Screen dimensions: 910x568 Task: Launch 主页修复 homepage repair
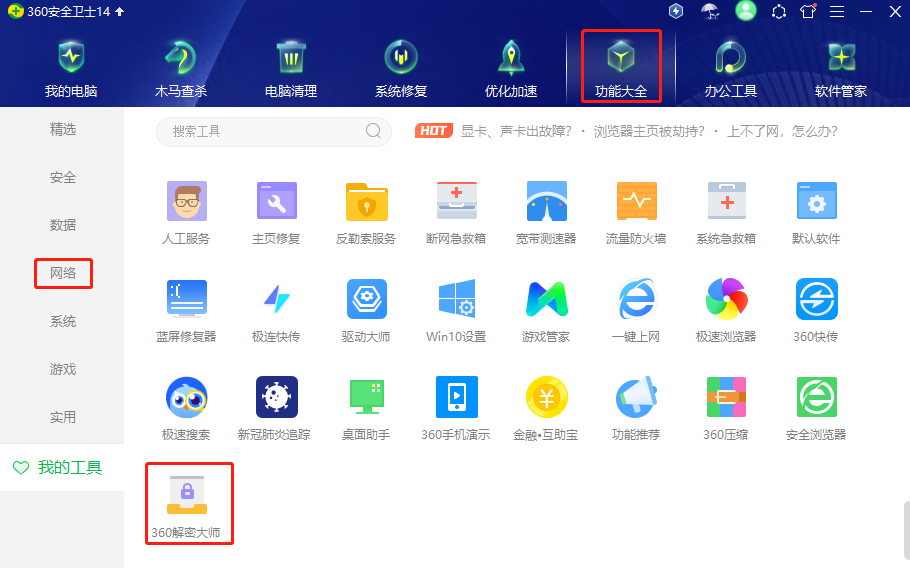point(276,213)
